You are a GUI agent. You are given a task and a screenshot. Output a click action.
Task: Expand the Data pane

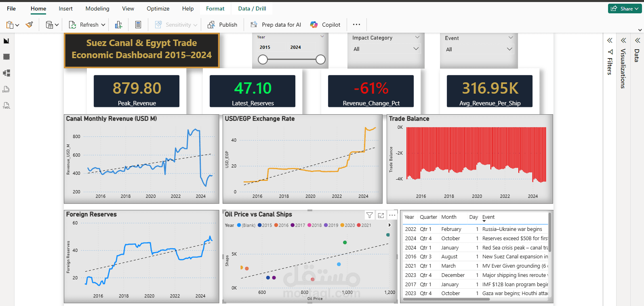[637, 40]
